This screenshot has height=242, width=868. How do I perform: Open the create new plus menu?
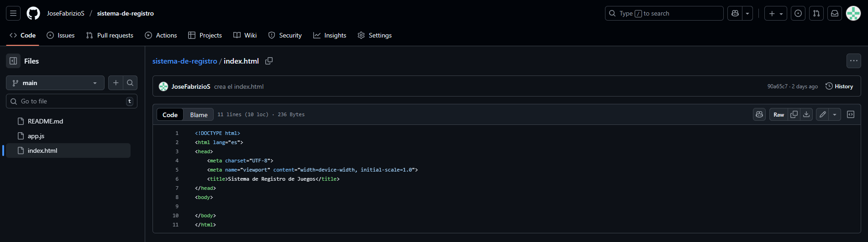[x=776, y=13]
